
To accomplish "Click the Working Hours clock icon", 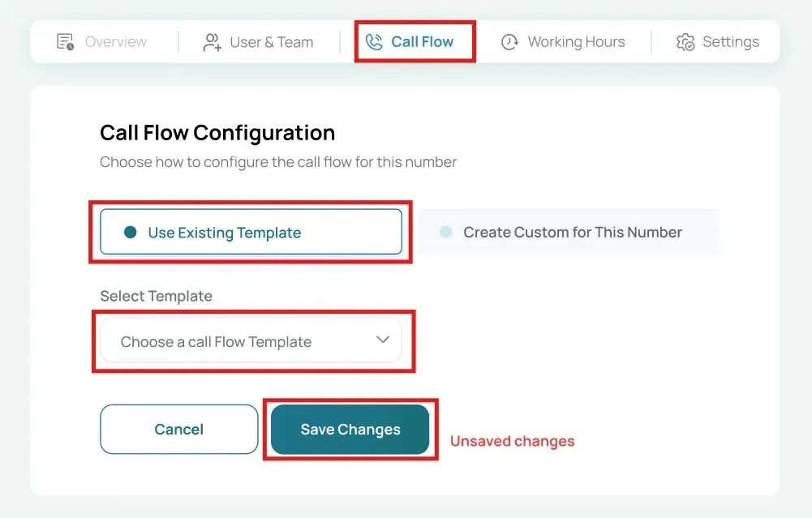I will 509,42.
